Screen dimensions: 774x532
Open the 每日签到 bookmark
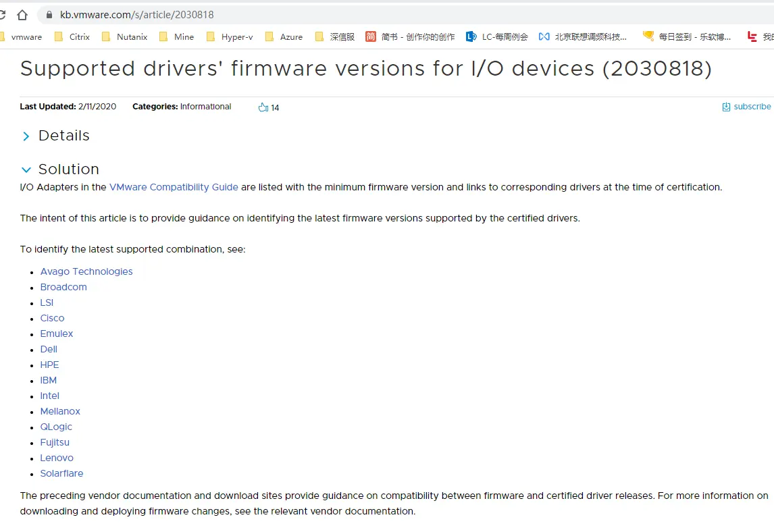click(687, 36)
